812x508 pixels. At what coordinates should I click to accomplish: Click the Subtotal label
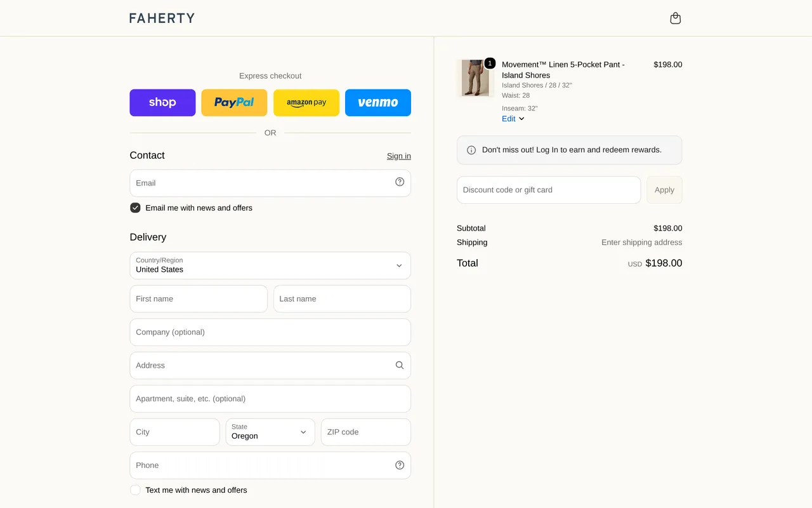point(471,229)
